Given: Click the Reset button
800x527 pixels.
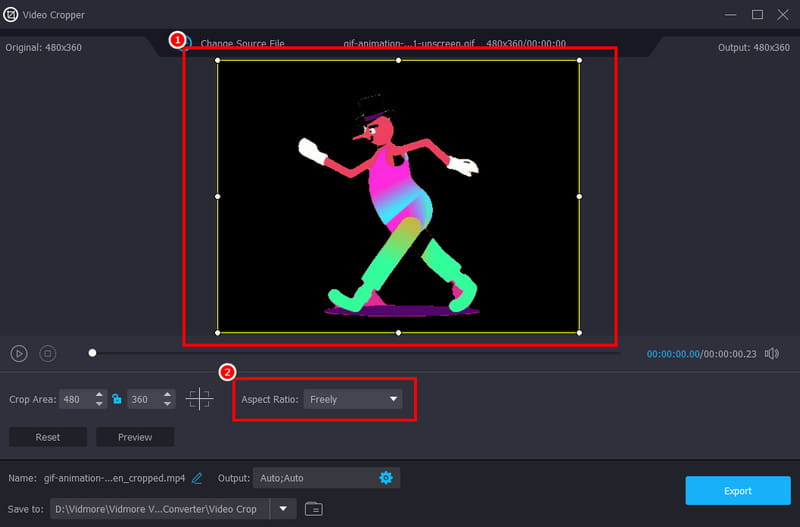Looking at the screenshot, I should click(48, 437).
